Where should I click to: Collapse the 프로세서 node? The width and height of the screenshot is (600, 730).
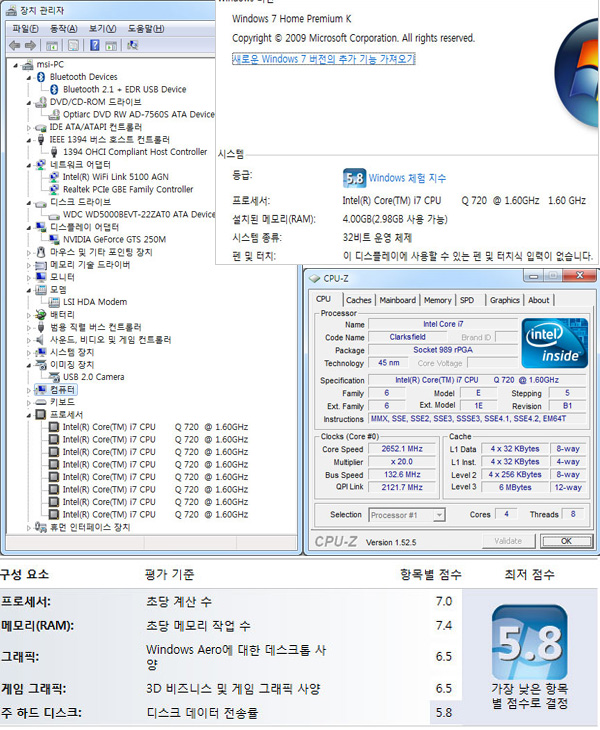pos(29,415)
